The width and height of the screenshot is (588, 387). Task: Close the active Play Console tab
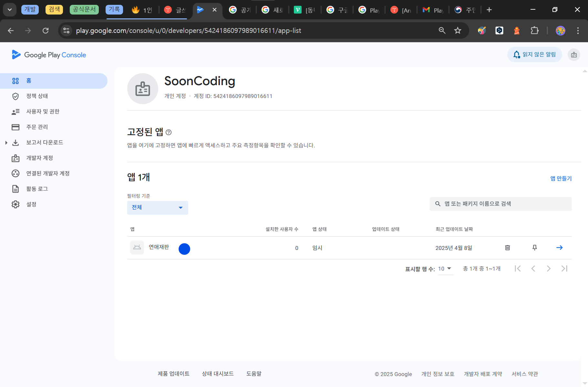pyautogui.click(x=214, y=10)
